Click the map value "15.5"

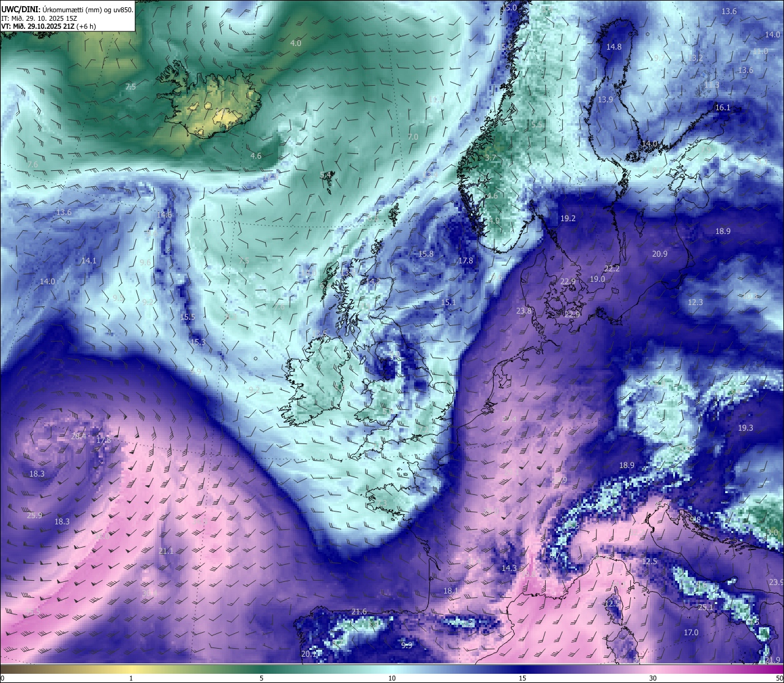187,317
